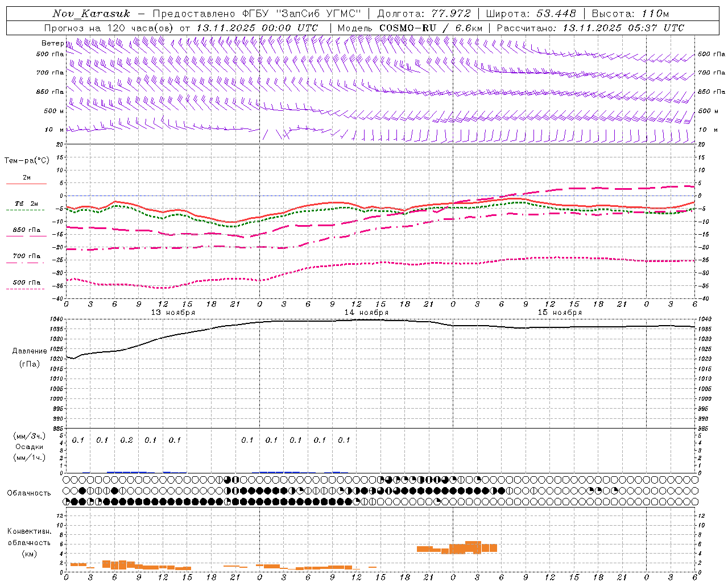728x582 pixels.
Task: Click the Широта: 53.448 value
Action: pos(531,14)
